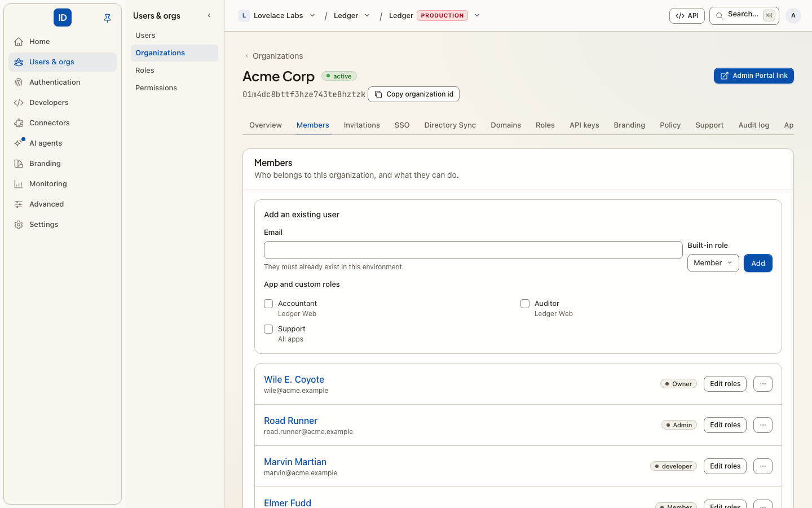Screen dimensions: 812x508
Task: Switch to the Directory Sync tab
Action: (450, 125)
